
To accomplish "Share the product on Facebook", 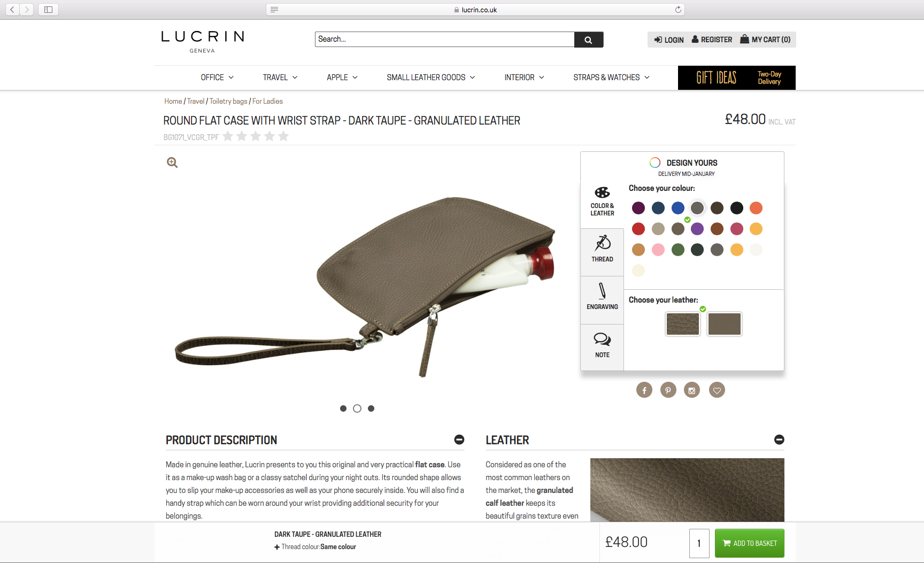I will click(644, 390).
